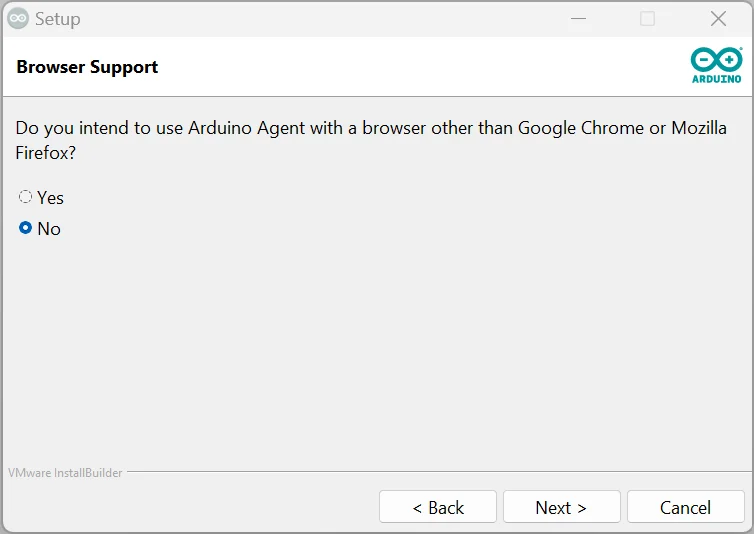Click the 'Yes' option label text
754x534 pixels.
[x=50, y=198]
